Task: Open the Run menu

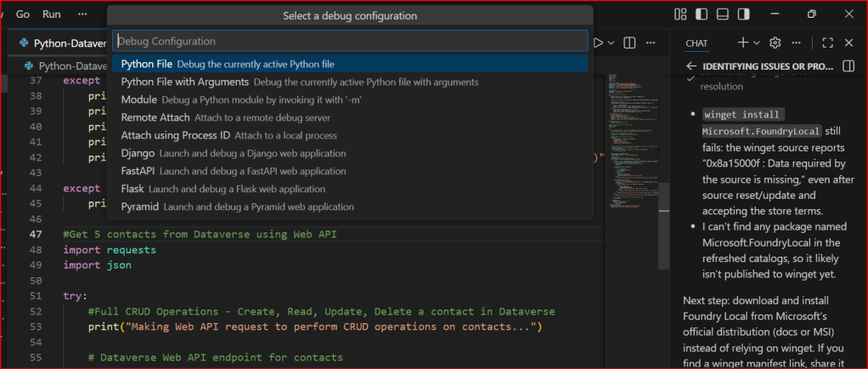Action: point(52,14)
